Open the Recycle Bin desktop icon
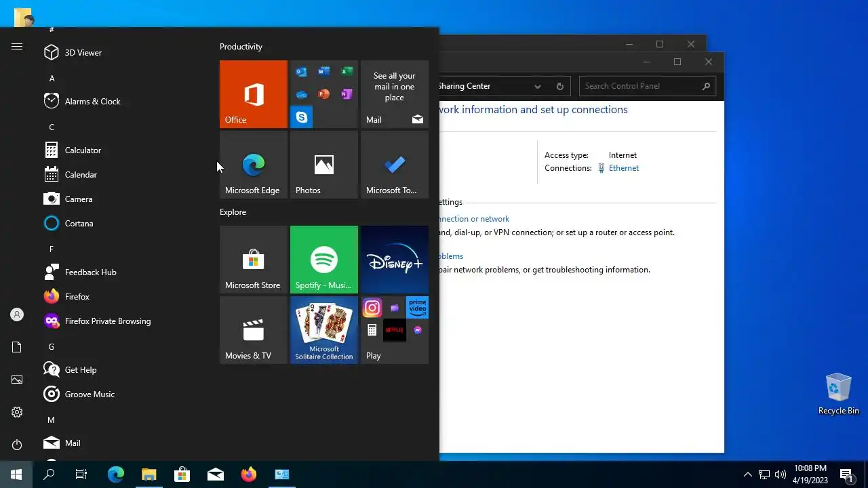The width and height of the screenshot is (868, 488). tap(839, 394)
